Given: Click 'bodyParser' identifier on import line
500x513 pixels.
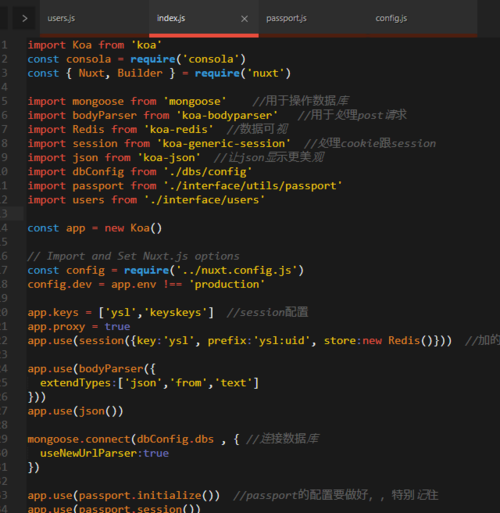Looking at the screenshot, I should coord(104,115).
